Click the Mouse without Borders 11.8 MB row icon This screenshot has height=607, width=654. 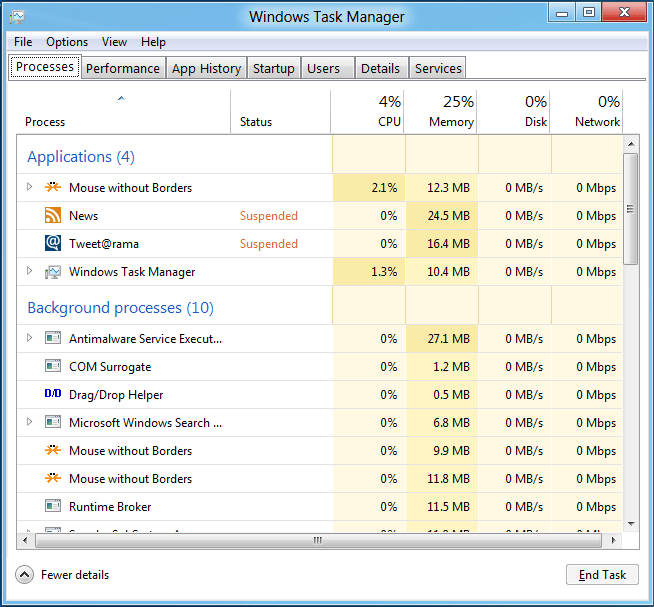53,478
